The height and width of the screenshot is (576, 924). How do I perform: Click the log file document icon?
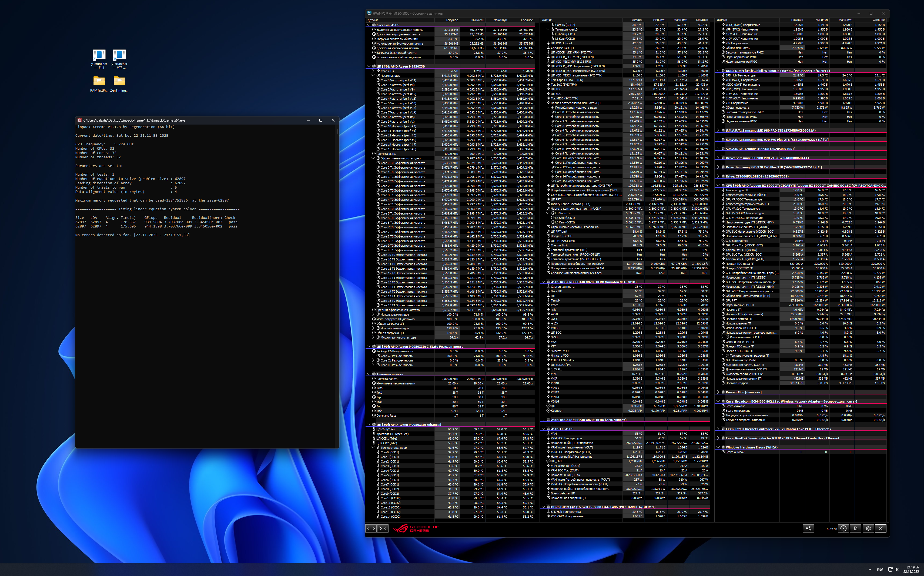coord(855,528)
